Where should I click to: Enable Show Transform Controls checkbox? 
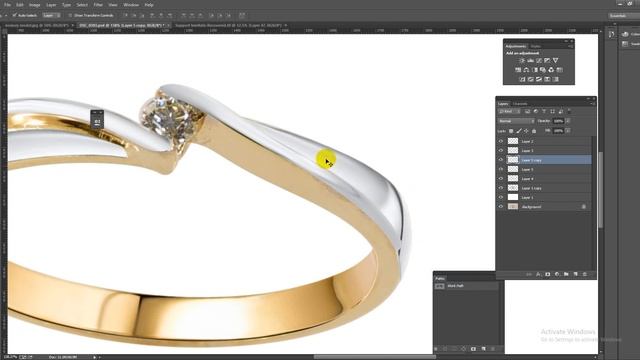[x=70, y=16]
